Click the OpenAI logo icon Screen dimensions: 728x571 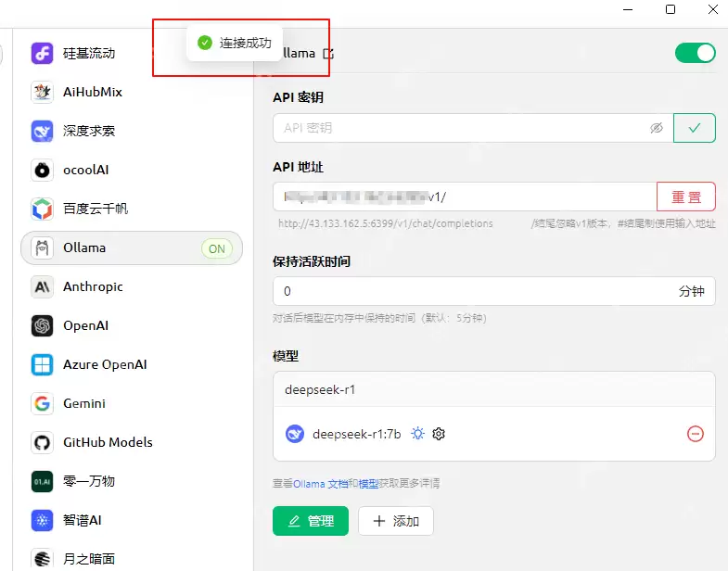coord(42,326)
